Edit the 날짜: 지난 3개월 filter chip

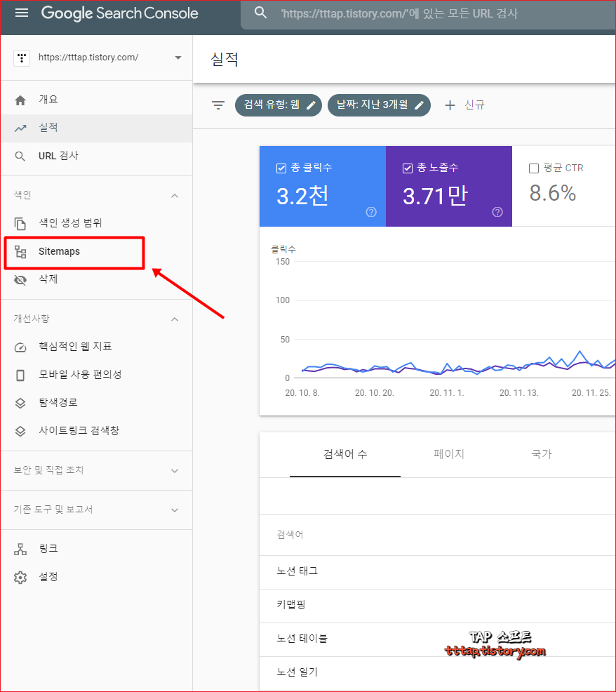tap(379, 105)
